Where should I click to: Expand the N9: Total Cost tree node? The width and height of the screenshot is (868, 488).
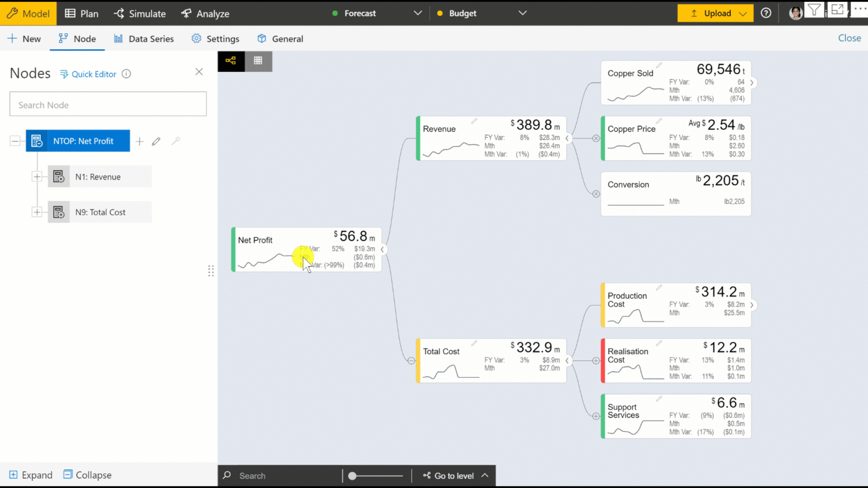pyautogui.click(x=37, y=212)
